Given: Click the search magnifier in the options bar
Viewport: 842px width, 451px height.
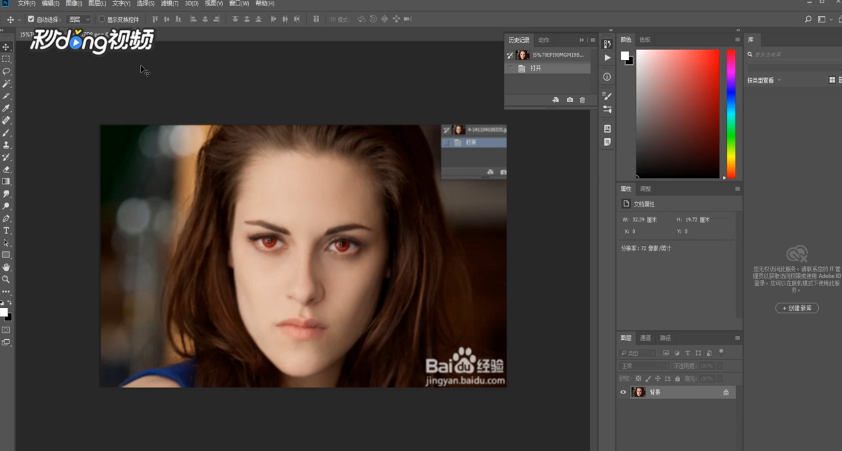Looking at the screenshot, I should point(808,19).
